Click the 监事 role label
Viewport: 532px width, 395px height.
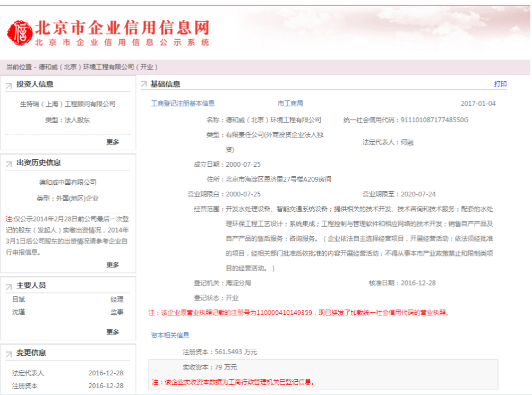coord(117,312)
